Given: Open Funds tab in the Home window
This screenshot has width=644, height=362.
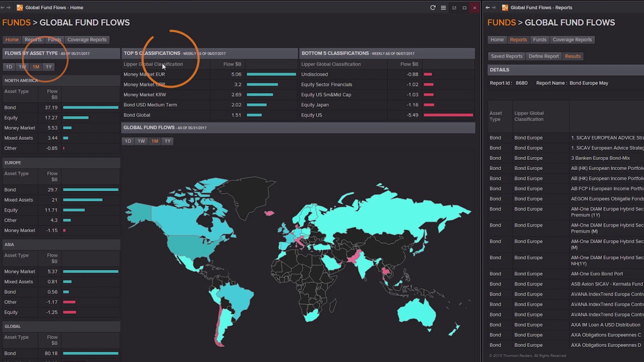Looking at the screenshot, I should 54,40.
